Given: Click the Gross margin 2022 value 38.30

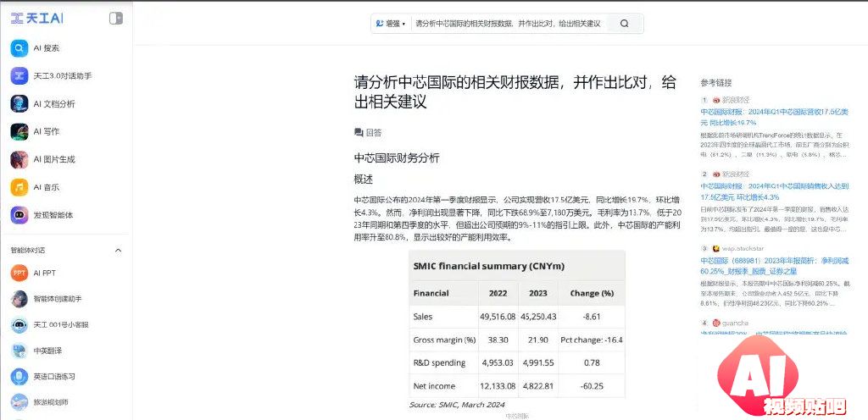Looking at the screenshot, I should click(498, 340).
